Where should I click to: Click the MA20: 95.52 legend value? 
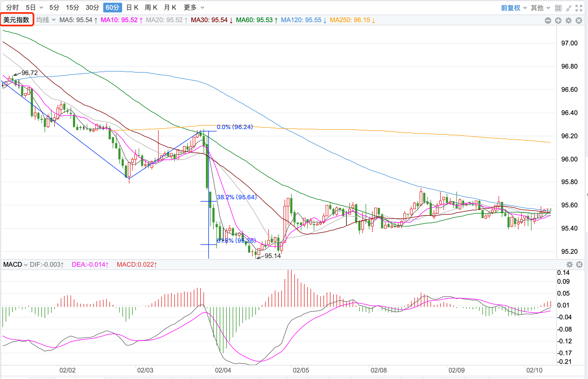167,20
